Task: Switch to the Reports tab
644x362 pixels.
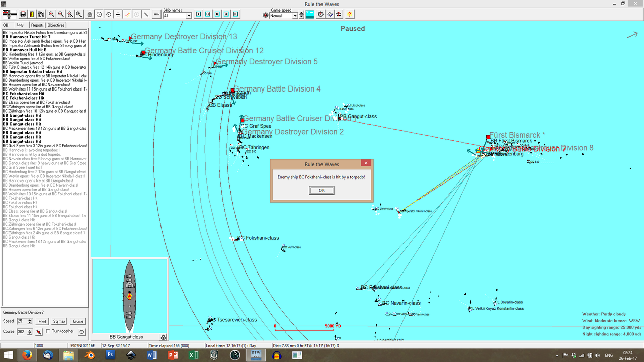Action: (37, 25)
